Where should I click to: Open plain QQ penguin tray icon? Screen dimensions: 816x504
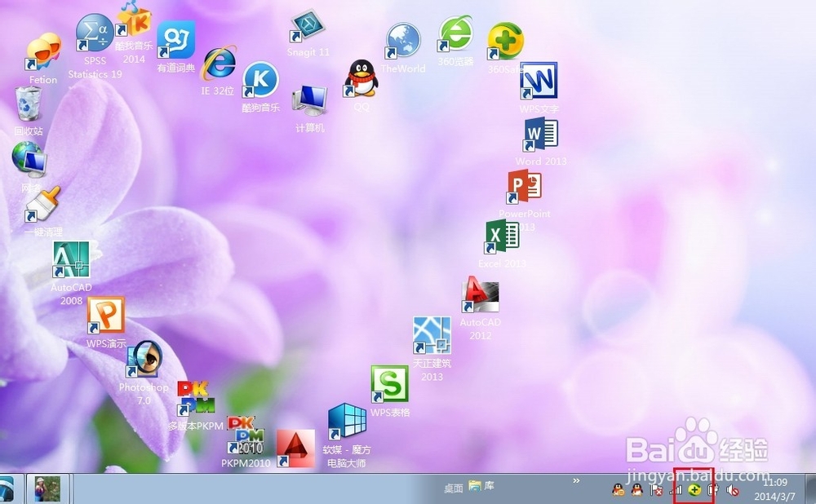click(x=637, y=489)
